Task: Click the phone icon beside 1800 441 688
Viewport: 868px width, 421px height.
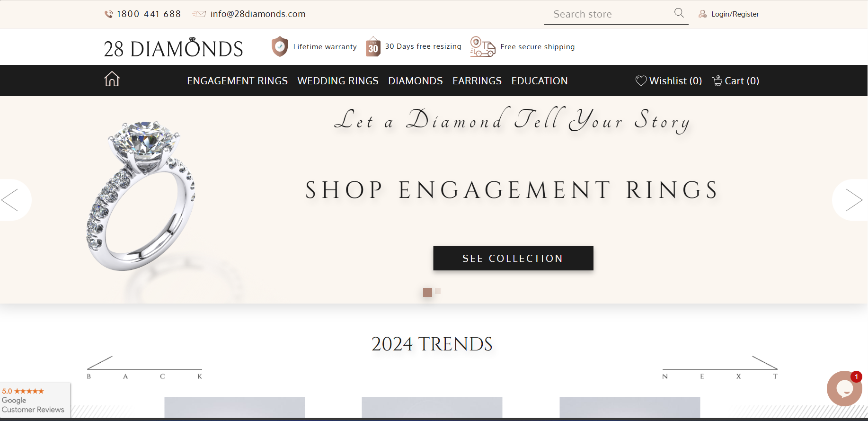Action: point(109,14)
